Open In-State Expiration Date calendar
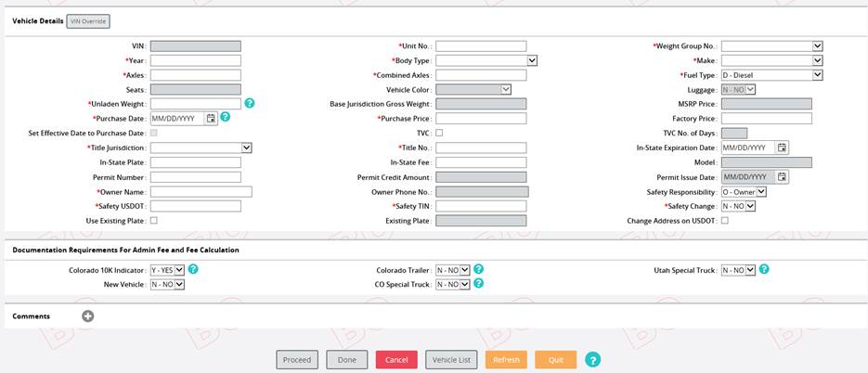868x373 pixels. point(782,148)
